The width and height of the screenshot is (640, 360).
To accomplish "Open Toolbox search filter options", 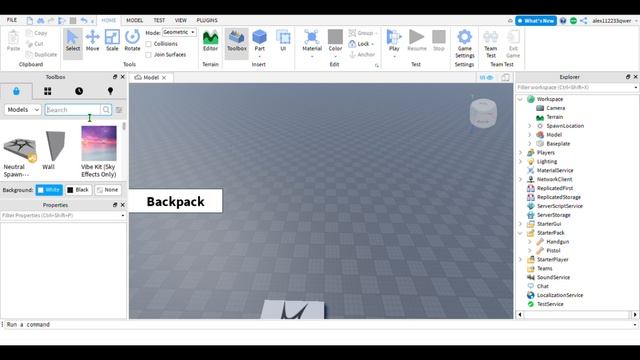I will coord(119,110).
